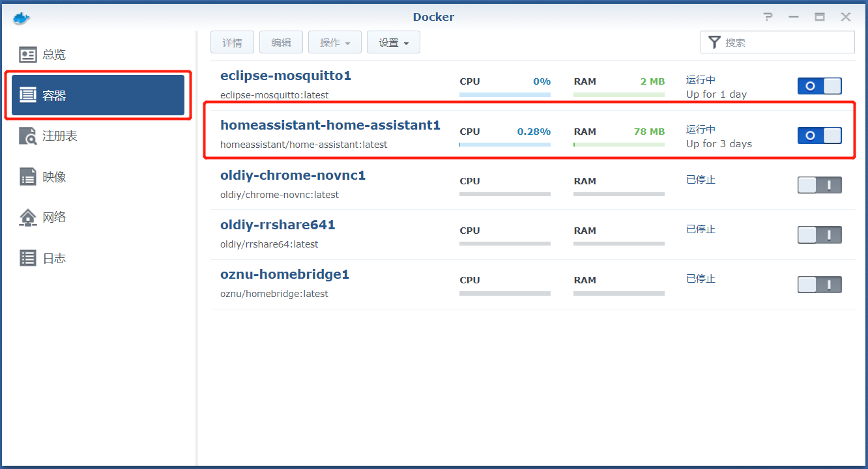868x469 pixels.
Task: Click image name oldiy/chrome-novnc:latest
Action: pyautogui.click(x=280, y=195)
